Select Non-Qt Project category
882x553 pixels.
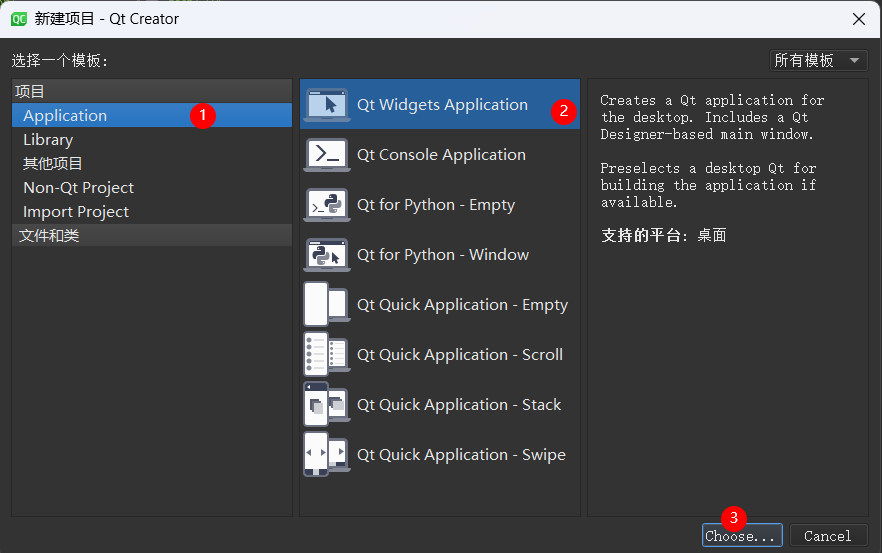(x=78, y=188)
